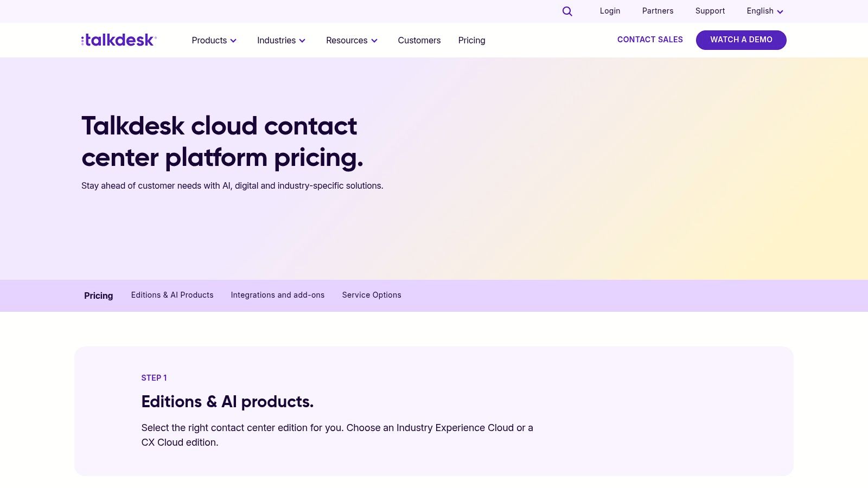Screen dimensions: 868x488
Task: Open the Service Options tab
Action: coord(372,295)
